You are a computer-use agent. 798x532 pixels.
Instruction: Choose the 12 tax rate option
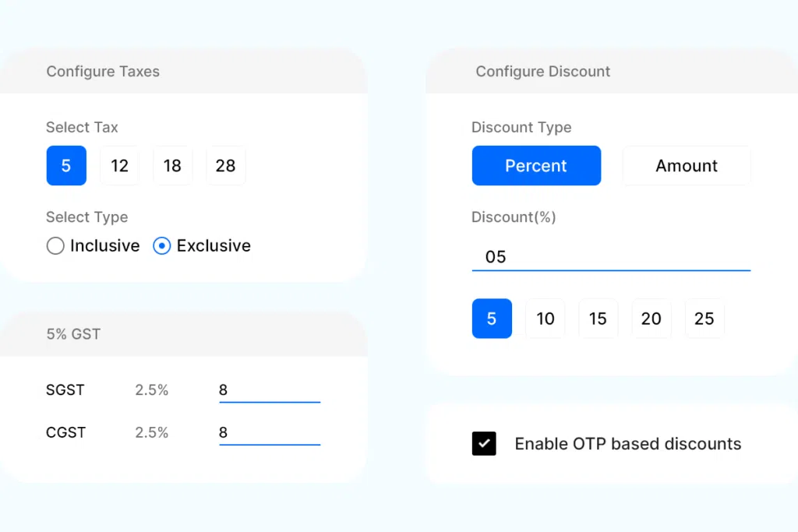click(x=119, y=166)
